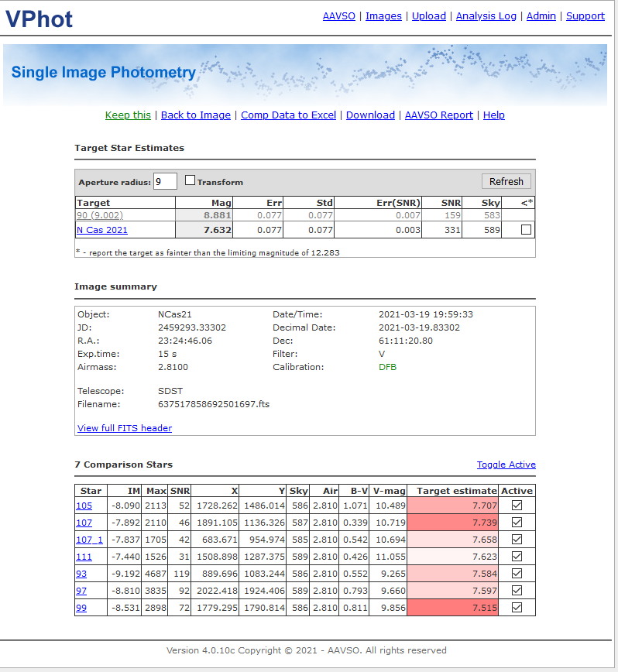The height and width of the screenshot is (672, 618).
Task: Open the Admin menu link
Action: coord(541,15)
